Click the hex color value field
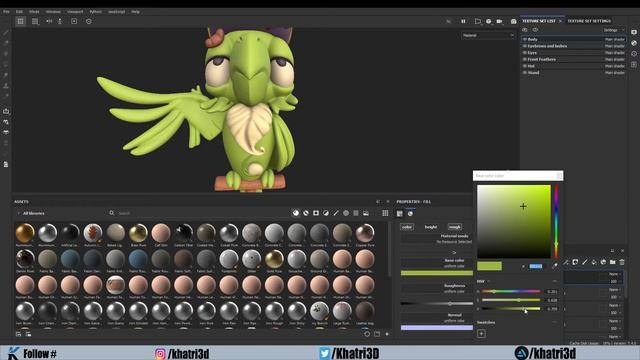This screenshot has height=360, width=640. (536, 266)
